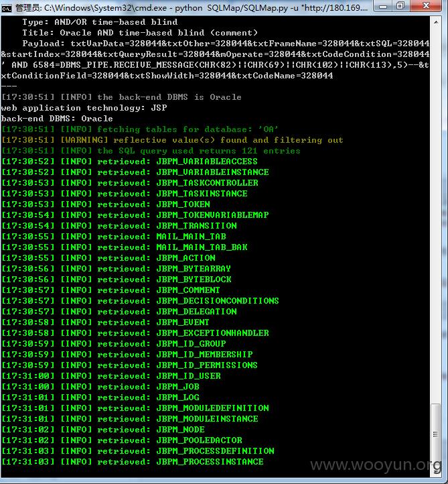
Task: Maximize the cmd.exe window
Action: (400, 6)
